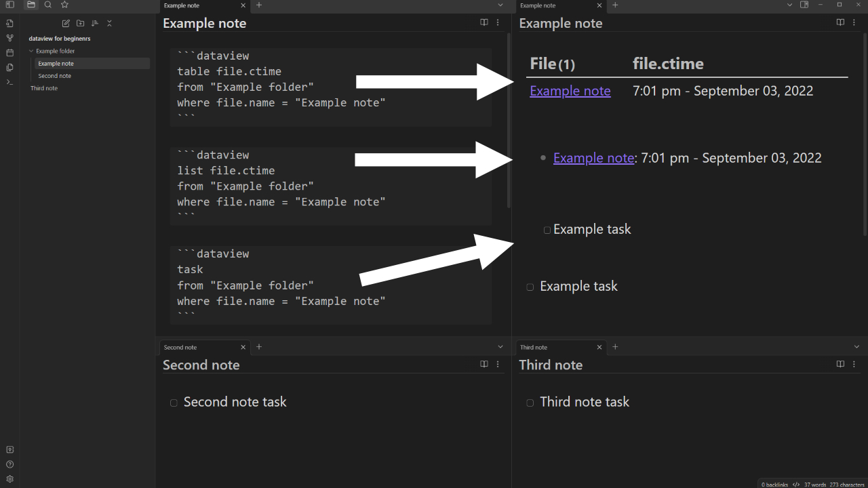Open the Example note more options menu

click(498, 22)
